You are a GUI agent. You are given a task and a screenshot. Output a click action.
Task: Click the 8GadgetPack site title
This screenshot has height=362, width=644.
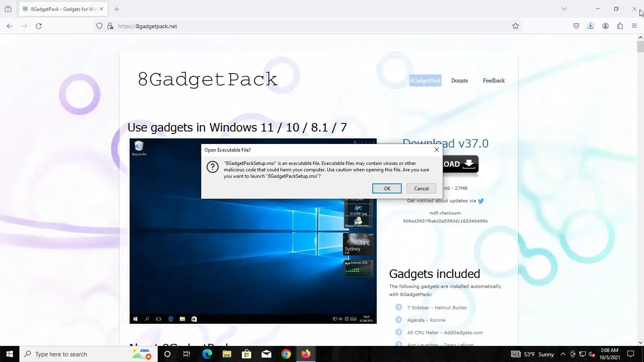click(x=208, y=79)
